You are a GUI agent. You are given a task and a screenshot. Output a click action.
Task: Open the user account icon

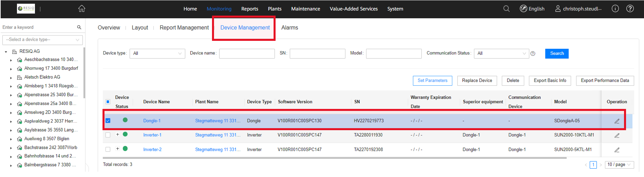coord(558,9)
